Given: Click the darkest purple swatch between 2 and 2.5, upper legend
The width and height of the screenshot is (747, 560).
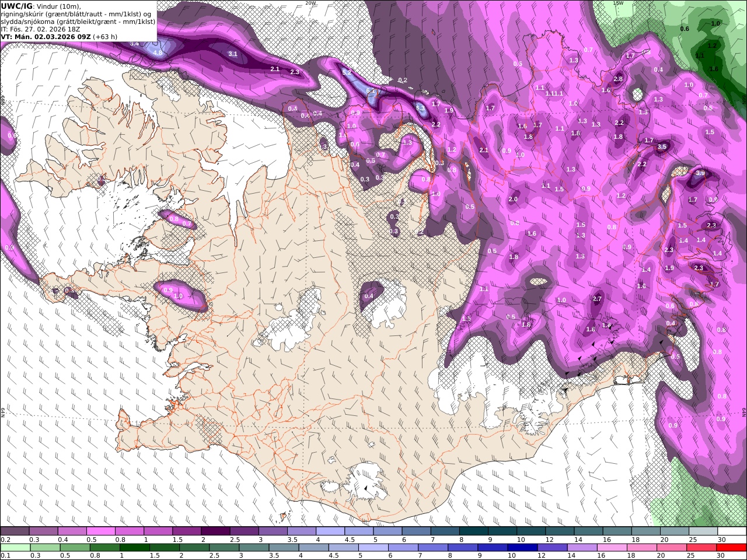Looking at the screenshot, I should click(x=215, y=531).
